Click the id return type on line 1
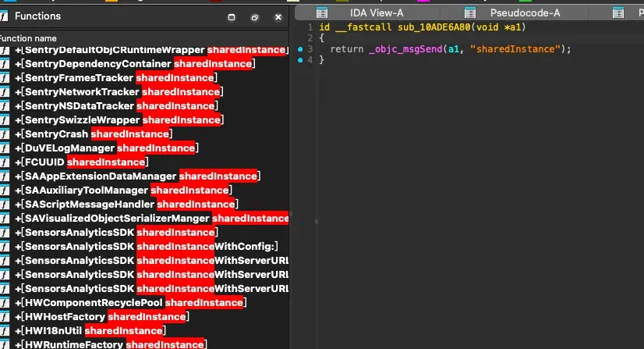Image resolution: width=644 pixels, height=349 pixels. point(324,27)
